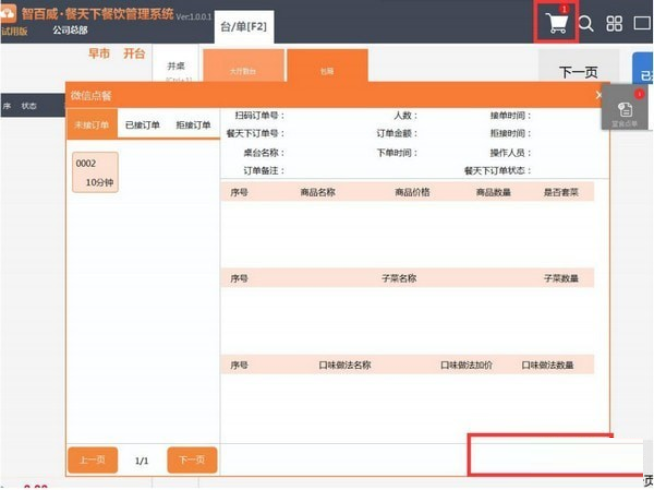655x492 pixels.
Task: Click the 下单时间 label
Action: point(397,153)
